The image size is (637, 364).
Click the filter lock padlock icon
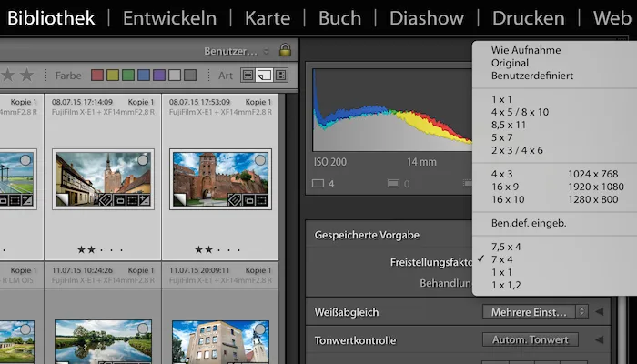click(285, 51)
